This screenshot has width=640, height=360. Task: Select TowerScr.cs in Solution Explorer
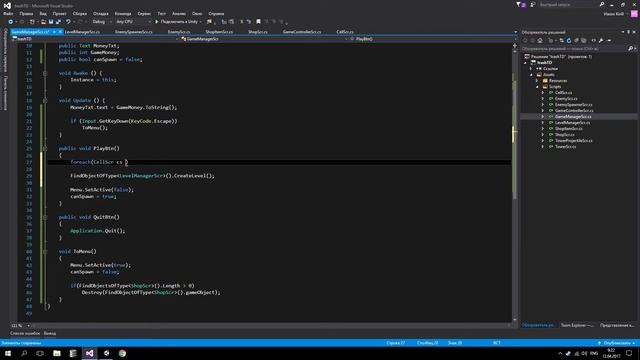[x=565, y=147]
